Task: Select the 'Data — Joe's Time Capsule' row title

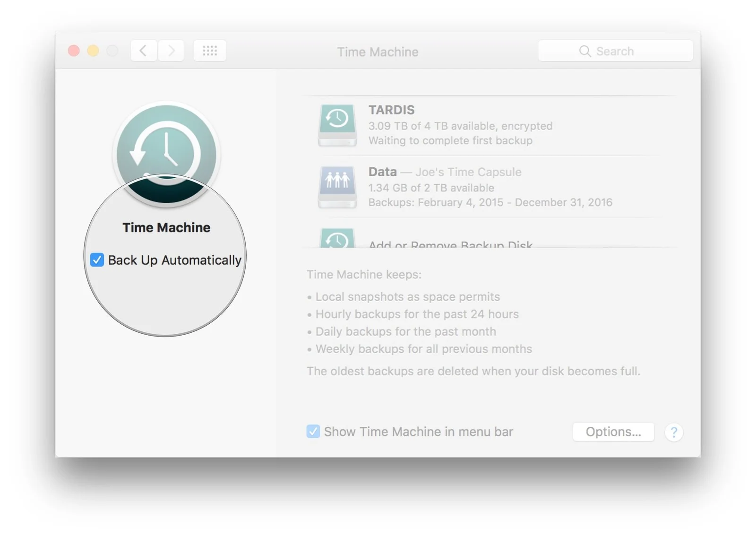Action: pos(445,172)
